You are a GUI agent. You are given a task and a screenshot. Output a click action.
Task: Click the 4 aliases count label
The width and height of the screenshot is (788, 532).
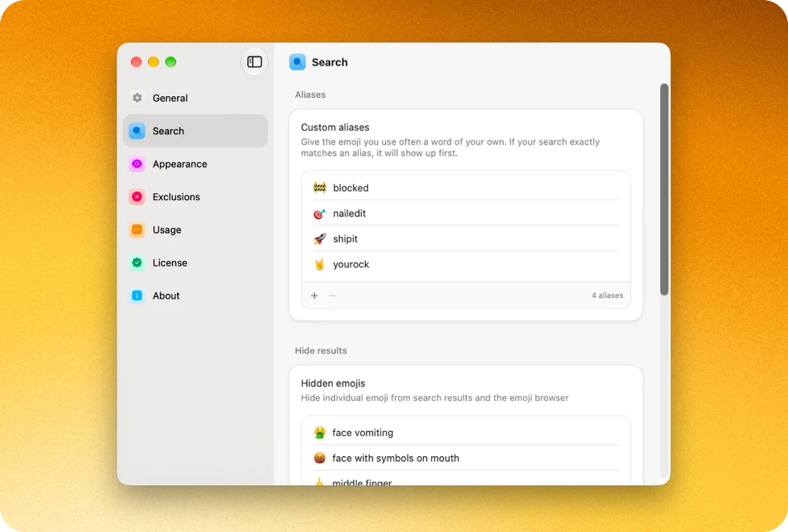(x=607, y=295)
